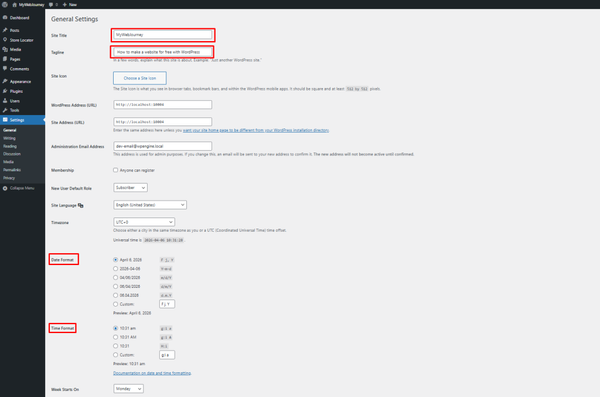Open the link about a different site home page
The height and width of the screenshot is (397, 600).
(256, 131)
